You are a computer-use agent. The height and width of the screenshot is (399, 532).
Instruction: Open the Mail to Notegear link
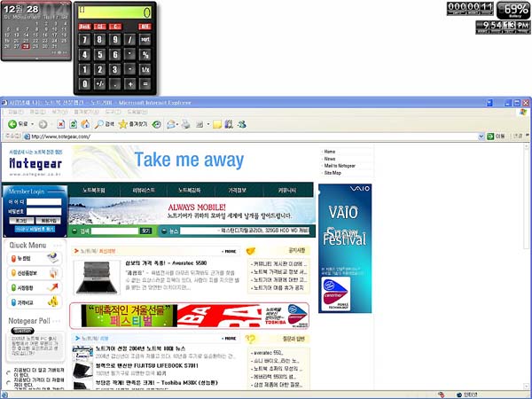point(340,166)
